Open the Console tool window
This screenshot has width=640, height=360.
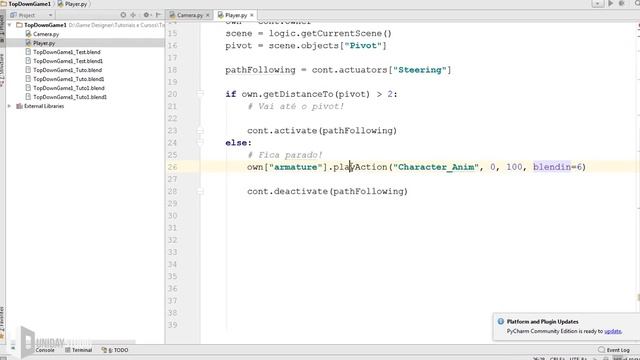tap(44, 350)
